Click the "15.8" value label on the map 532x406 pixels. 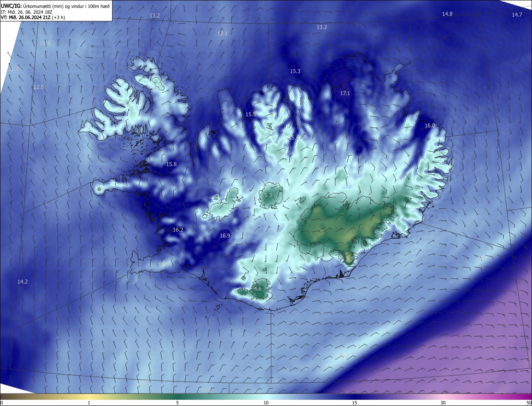171,164
